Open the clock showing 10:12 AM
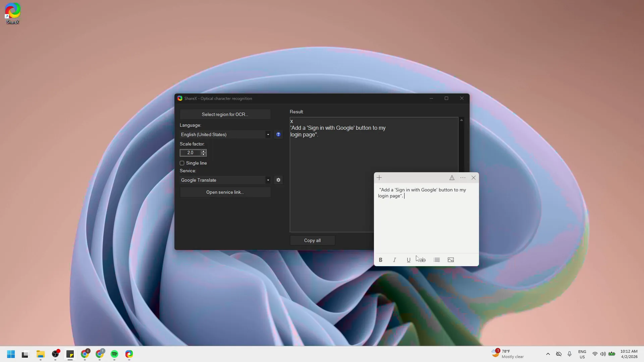The height and width of the screenshot is (362, 644). pyautogui.click(x=629, y=354)
